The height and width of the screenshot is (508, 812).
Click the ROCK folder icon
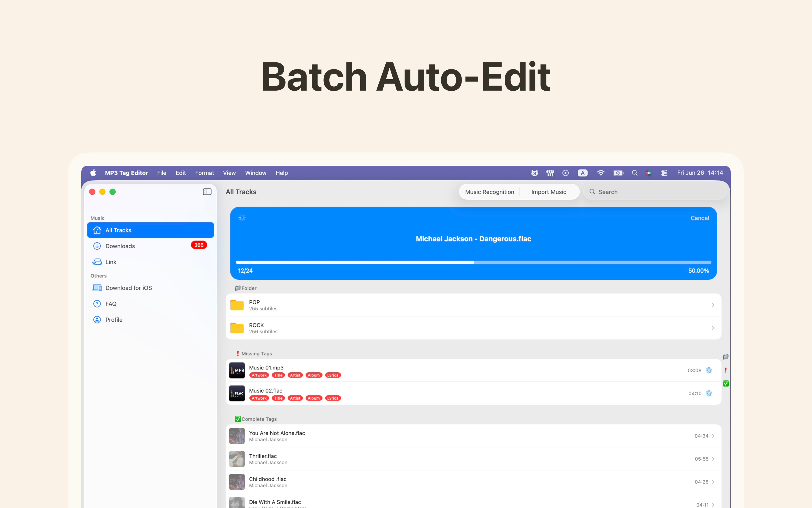pos(237,328)
